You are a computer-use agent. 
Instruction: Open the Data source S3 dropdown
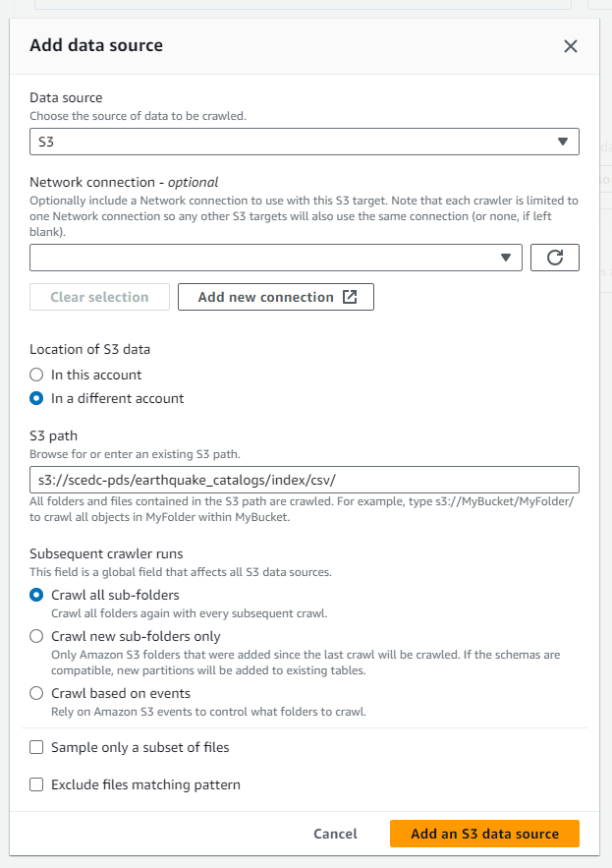point(295,142)
